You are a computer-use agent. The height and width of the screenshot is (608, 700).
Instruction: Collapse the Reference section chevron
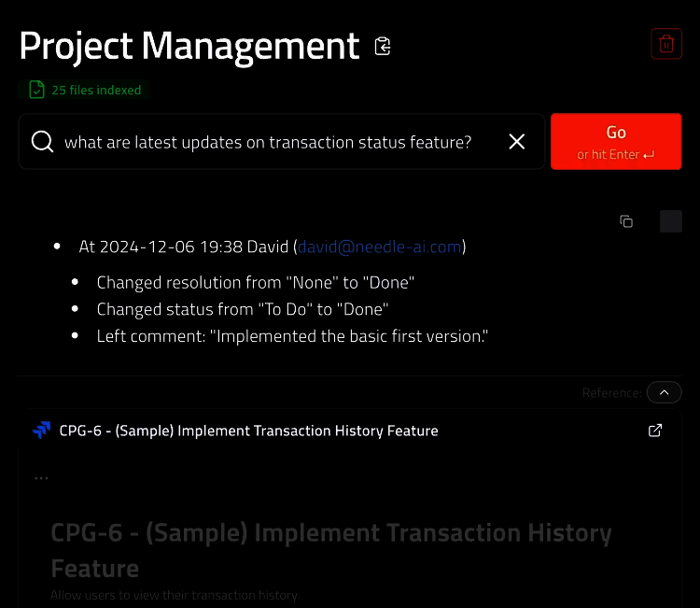point(664,392)
